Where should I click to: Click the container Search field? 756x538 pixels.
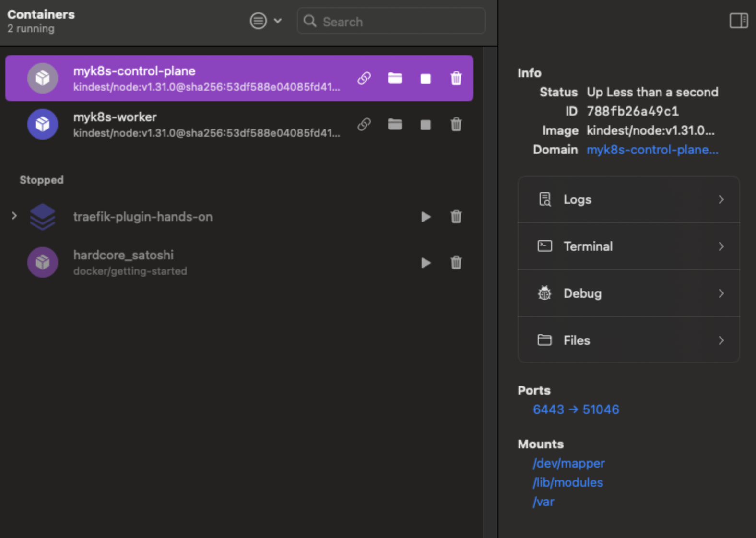[x=391, y=21]
